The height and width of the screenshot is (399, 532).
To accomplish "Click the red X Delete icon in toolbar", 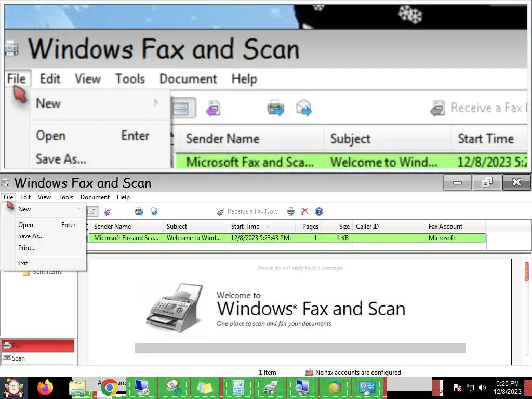I will tap(304, 211).
